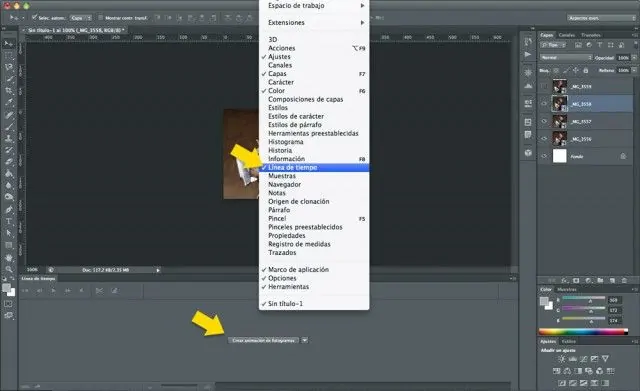The width and height of the screenshot is (640, 391).
Task: Select the Lasso tool
Action: coord(8,67)
